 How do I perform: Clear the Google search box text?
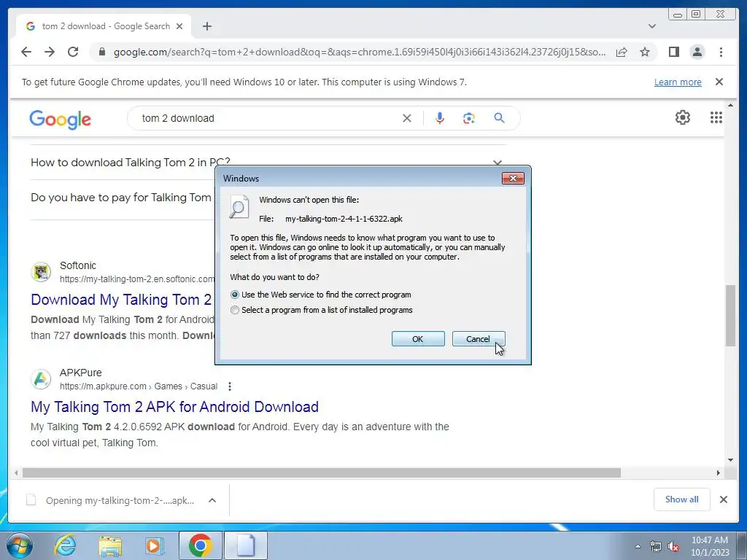coord(407,118)
